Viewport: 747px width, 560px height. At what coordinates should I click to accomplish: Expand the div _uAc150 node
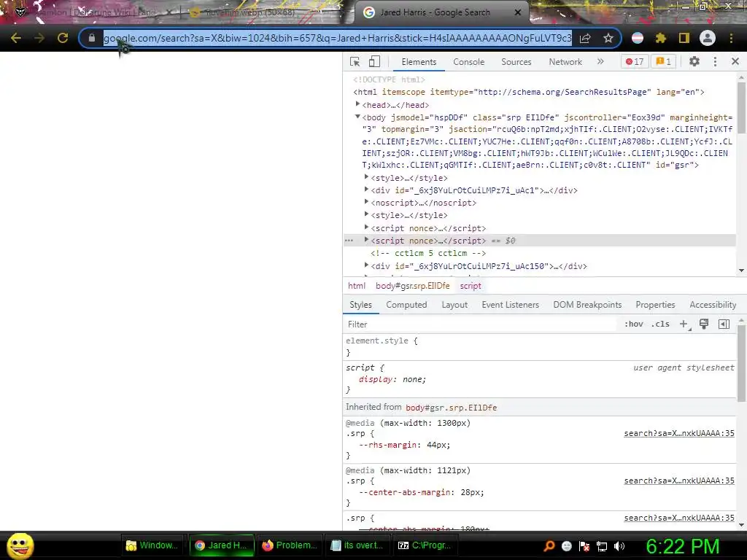pyautogui.click(x=366, y=265)
